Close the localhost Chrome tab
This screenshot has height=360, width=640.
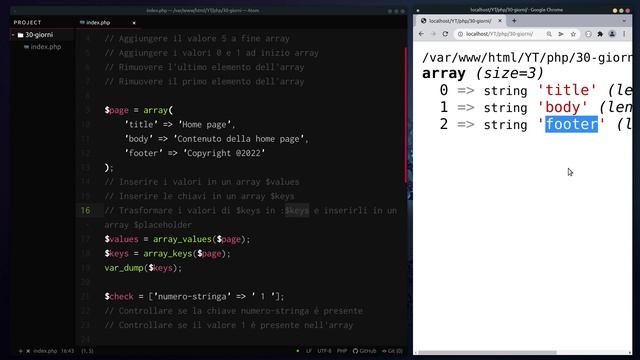[x=500, y=21]
